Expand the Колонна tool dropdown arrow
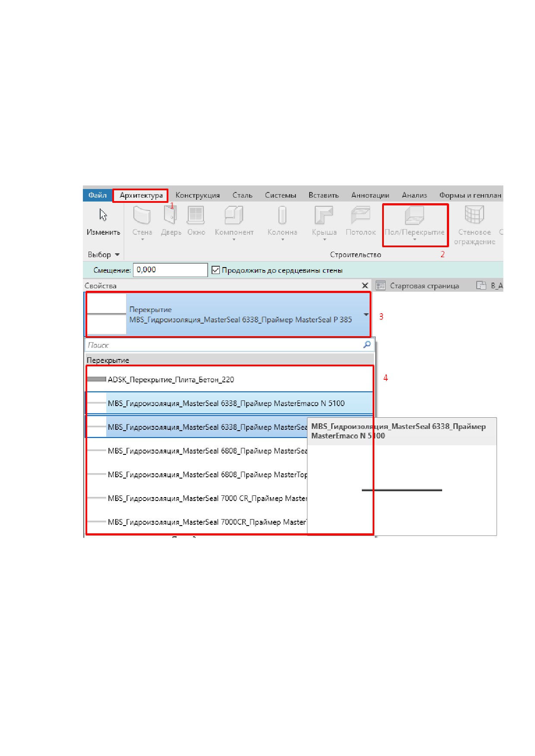The width and height of the screenshot is (535, 756). (x=282, y=239)
